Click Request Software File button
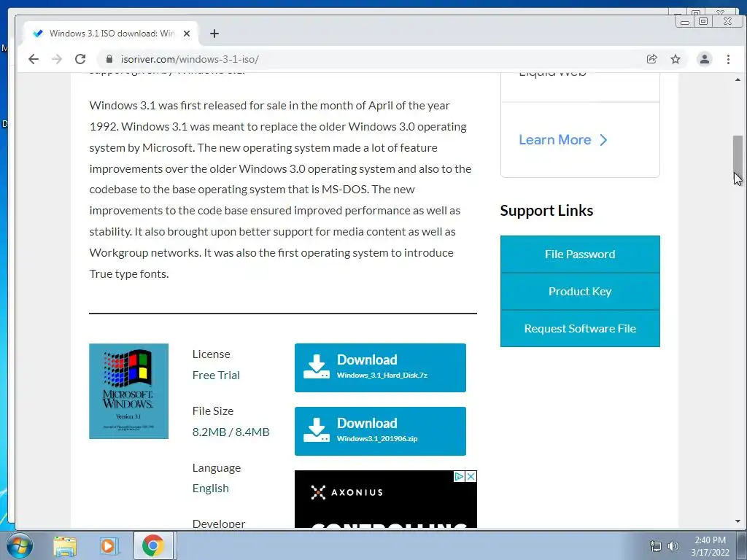Viewport: 747px width, 560px height. tap(580, 328)
